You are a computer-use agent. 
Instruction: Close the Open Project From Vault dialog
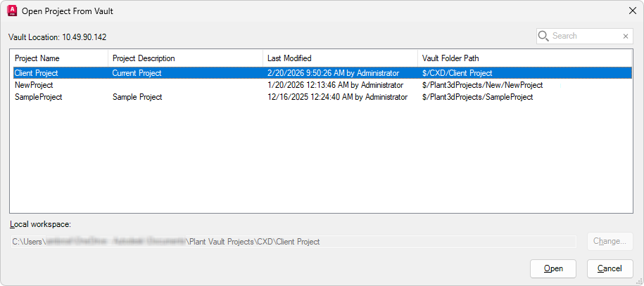coord(631,11)
